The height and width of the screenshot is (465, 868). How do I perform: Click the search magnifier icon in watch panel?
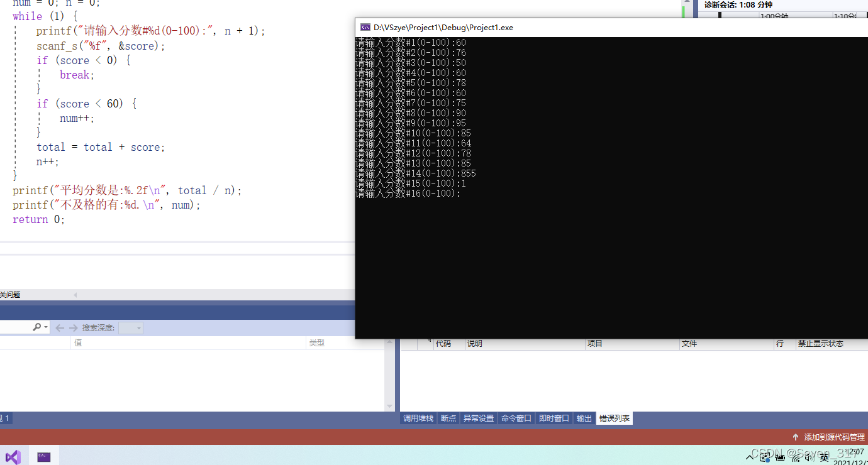[x=37, y=327]
